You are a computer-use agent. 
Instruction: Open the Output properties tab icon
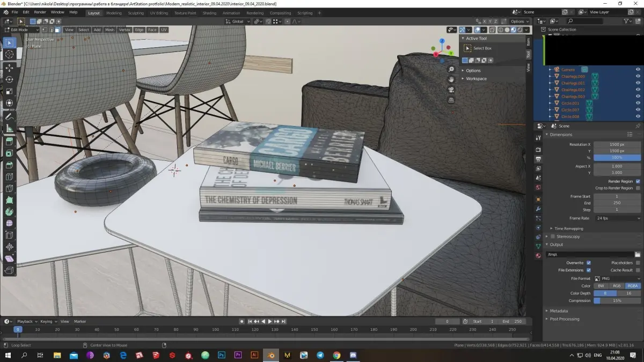point(538,159)
